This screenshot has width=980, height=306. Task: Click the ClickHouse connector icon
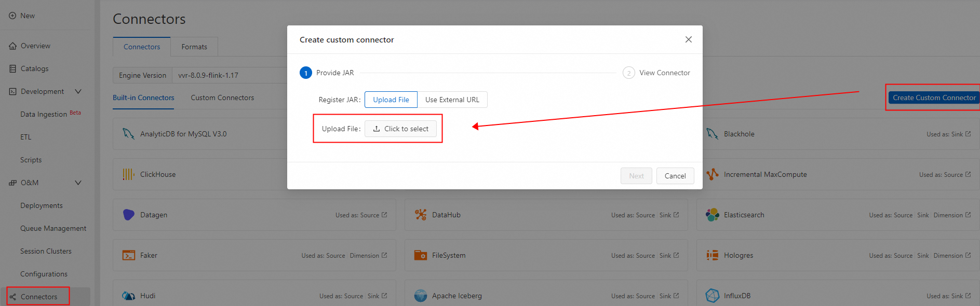(x=128, y=174)
